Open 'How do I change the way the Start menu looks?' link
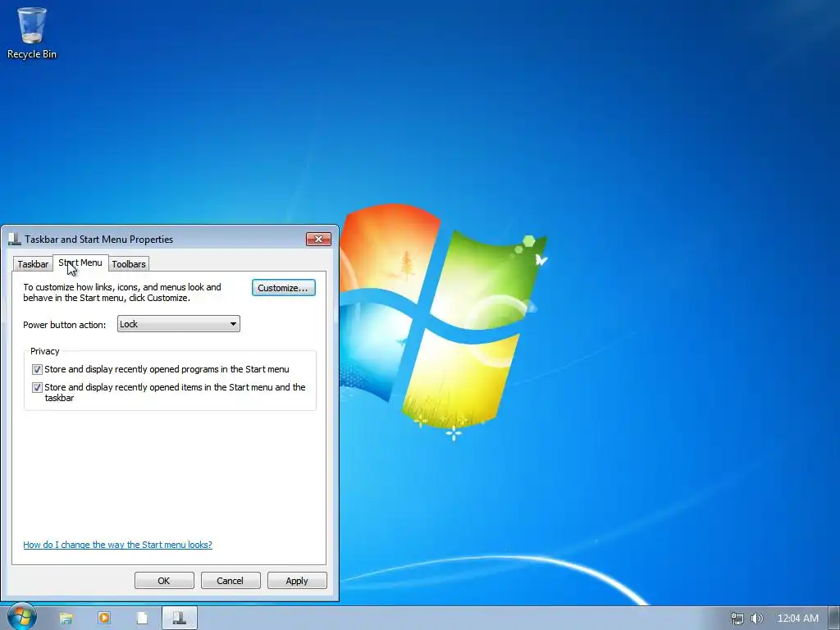 click(118, 545)
